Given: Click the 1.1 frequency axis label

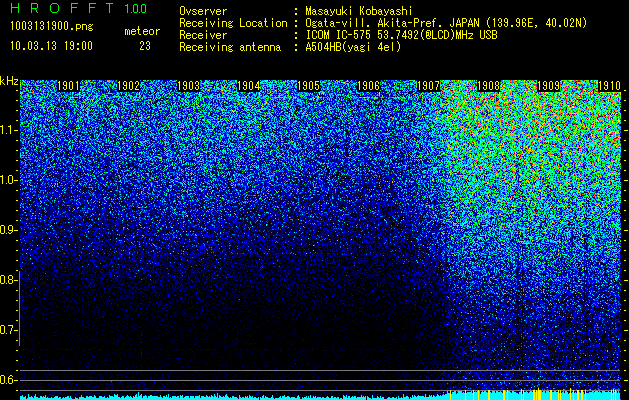Looking at the screenshot, I should pos(8,130).
